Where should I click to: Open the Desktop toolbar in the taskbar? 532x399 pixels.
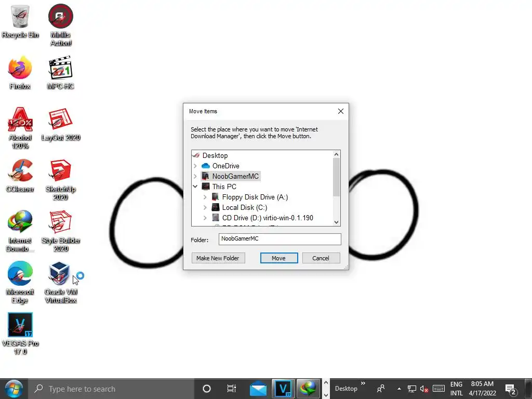point(346,389)
